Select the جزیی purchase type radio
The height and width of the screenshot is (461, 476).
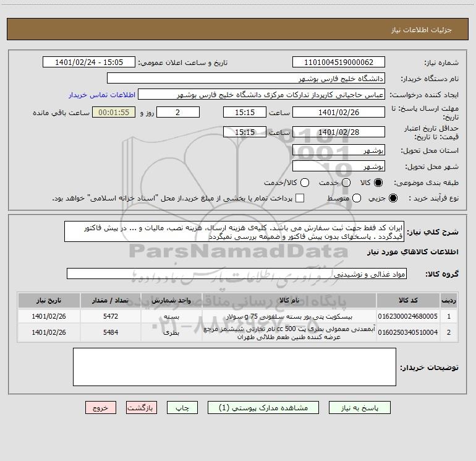click(x=393, y=199)
